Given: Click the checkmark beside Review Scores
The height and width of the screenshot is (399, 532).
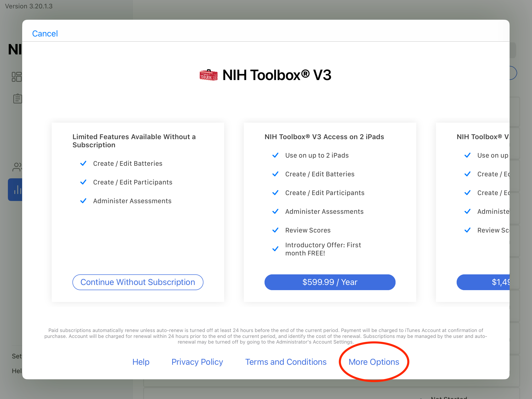Looking at the screenshot, I should pyautogui.click(x=275, y=230).
